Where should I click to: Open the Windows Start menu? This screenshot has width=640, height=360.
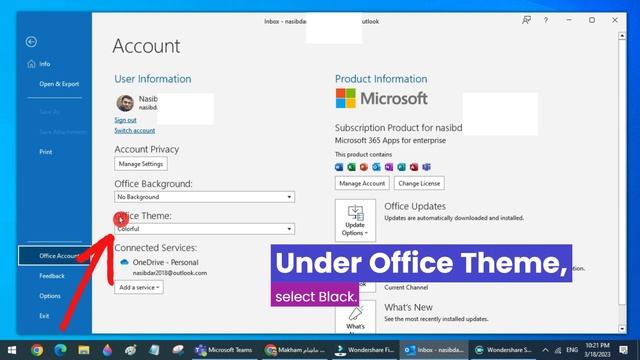tap(12, 350)
